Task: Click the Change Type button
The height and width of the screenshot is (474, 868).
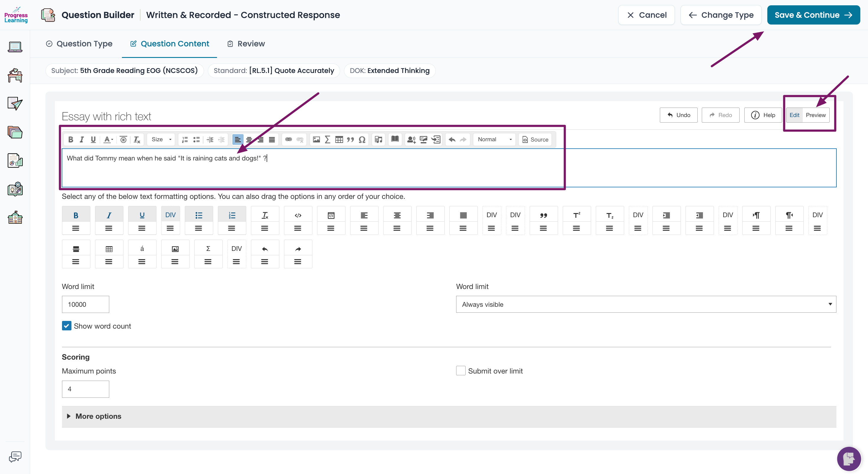Action: (721, 15)
